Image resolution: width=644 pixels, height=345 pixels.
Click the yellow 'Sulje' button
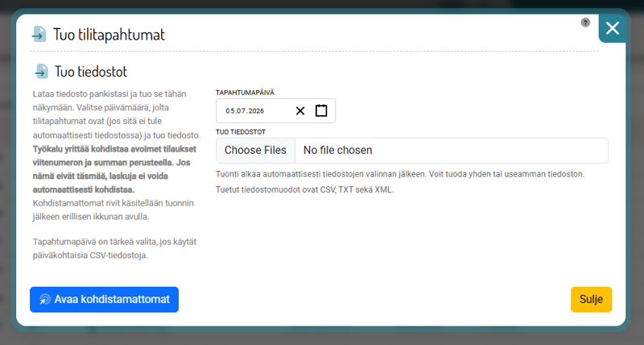click(x=591, y=299)
